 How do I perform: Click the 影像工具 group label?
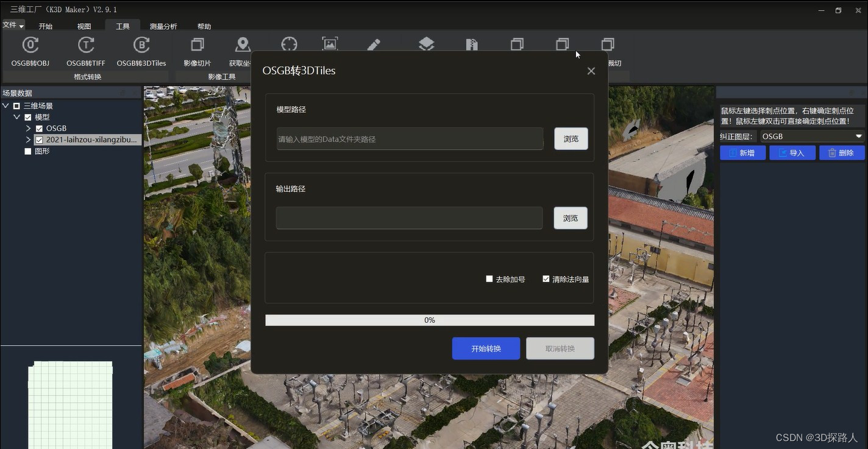[x=221, y=77]
